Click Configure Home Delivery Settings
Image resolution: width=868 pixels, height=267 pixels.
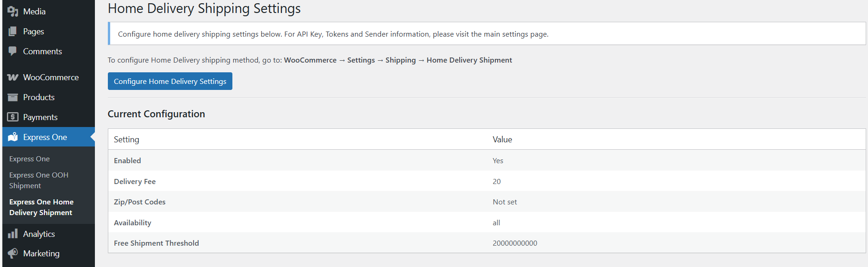[169, 81]
